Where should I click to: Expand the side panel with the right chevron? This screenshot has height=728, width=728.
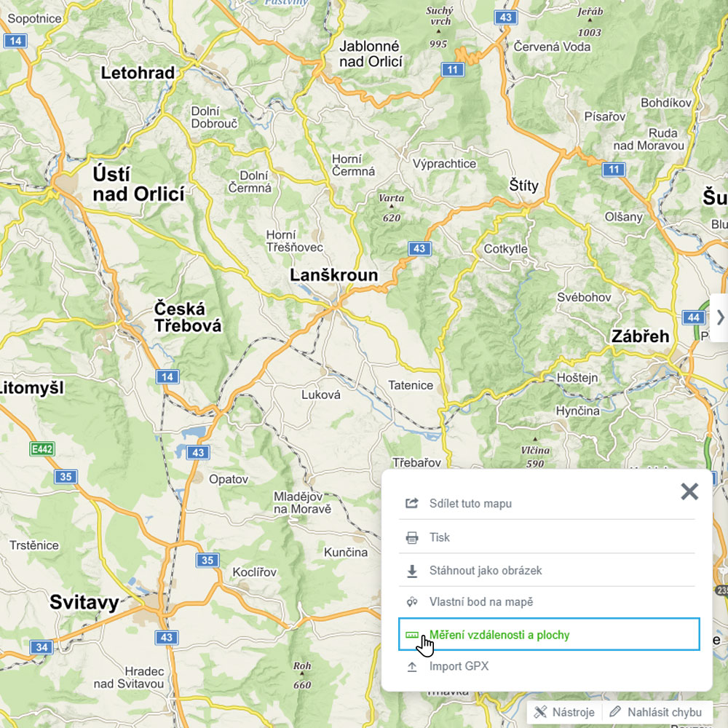719,317
